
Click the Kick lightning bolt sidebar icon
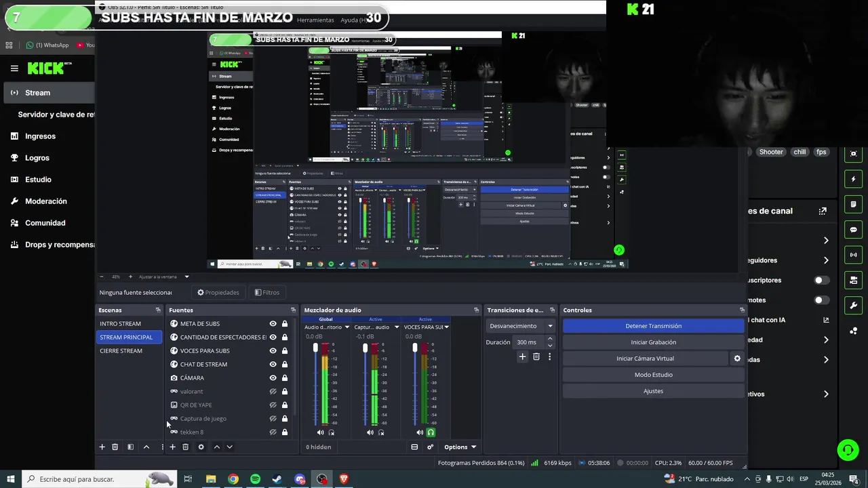coord(854,179)
